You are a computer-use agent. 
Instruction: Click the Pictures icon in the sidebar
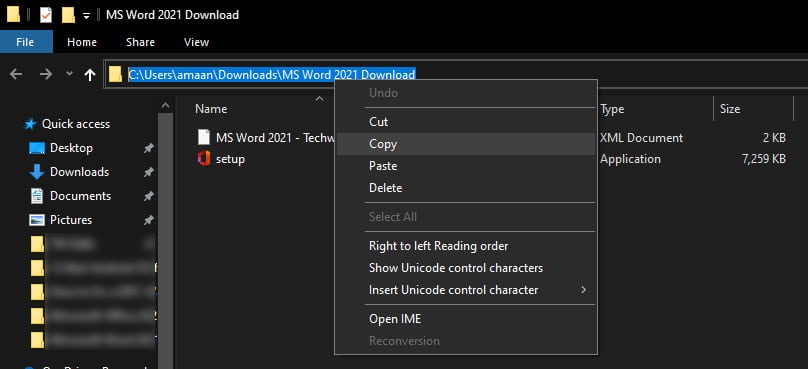coord(37,220)
